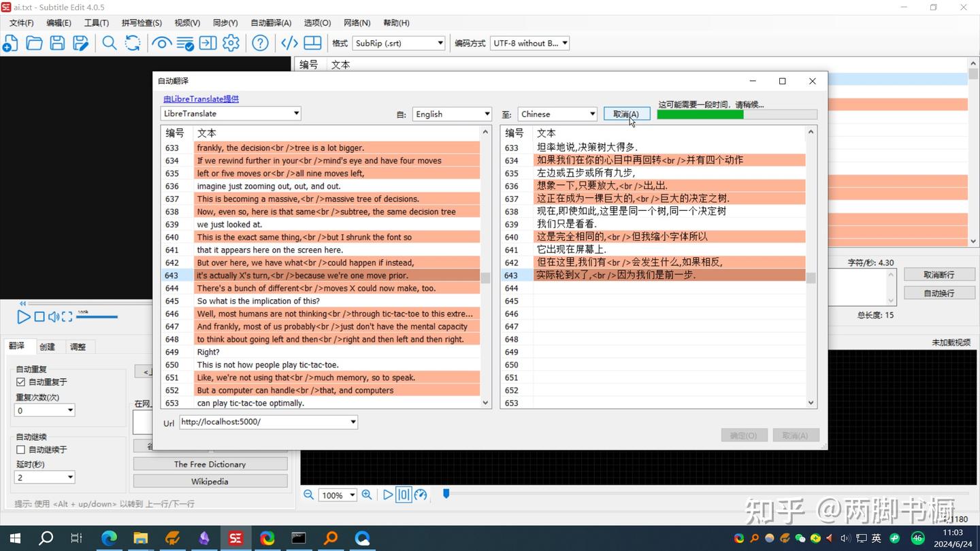Switch to the 调整 tab
980x551 pixels.
click(78, 347)
